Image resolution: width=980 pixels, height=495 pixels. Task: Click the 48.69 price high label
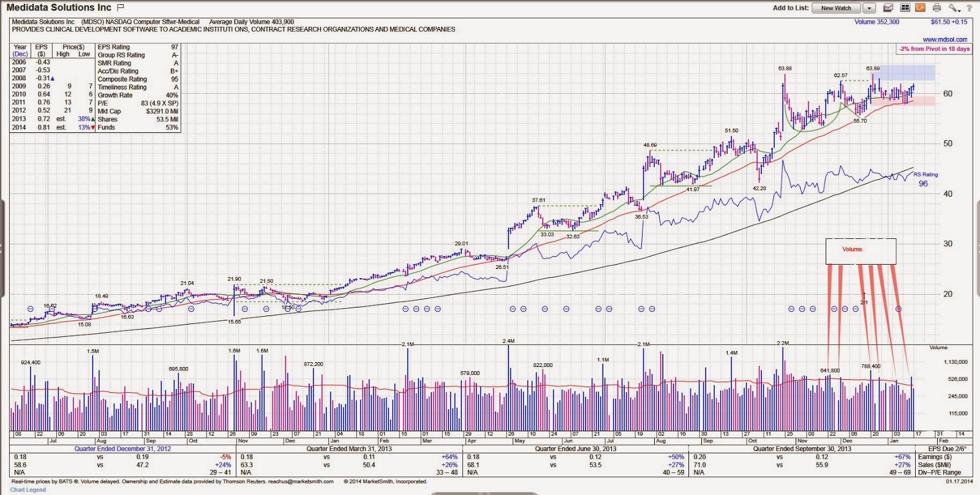pyautogui.click(x=650, y=145)
